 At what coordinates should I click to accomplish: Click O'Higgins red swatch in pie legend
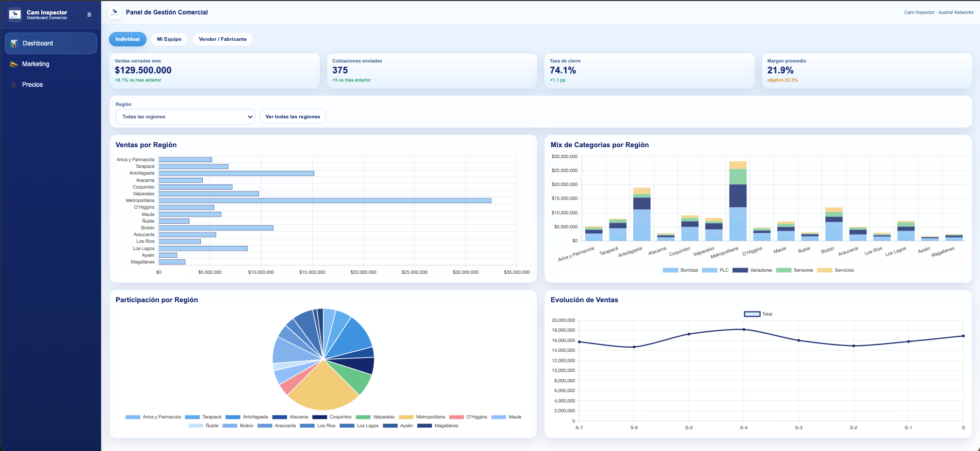(x=456, y=417)
